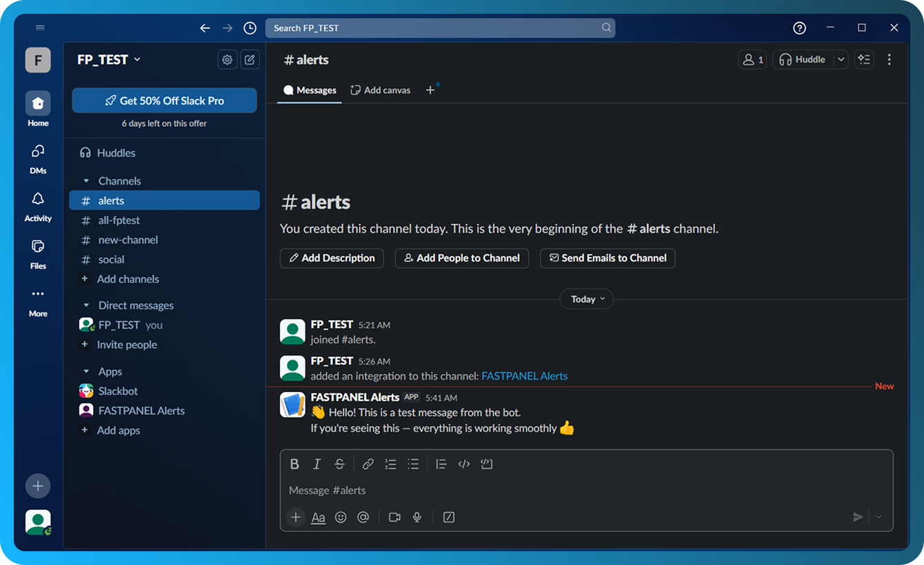Toggle bold formatting in message composer

click(294, 463)
